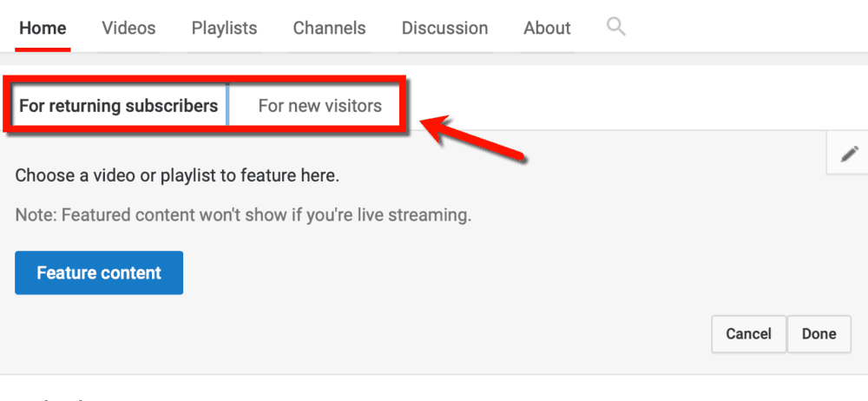Click the pencil edit icon

pos(849,154)
